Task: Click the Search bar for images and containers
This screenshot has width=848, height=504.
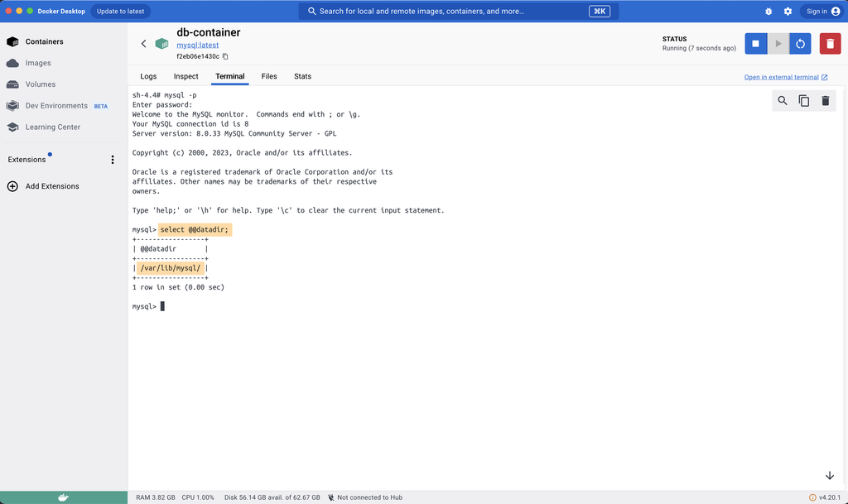Action: pyautogui.click(x=447, y=11)
